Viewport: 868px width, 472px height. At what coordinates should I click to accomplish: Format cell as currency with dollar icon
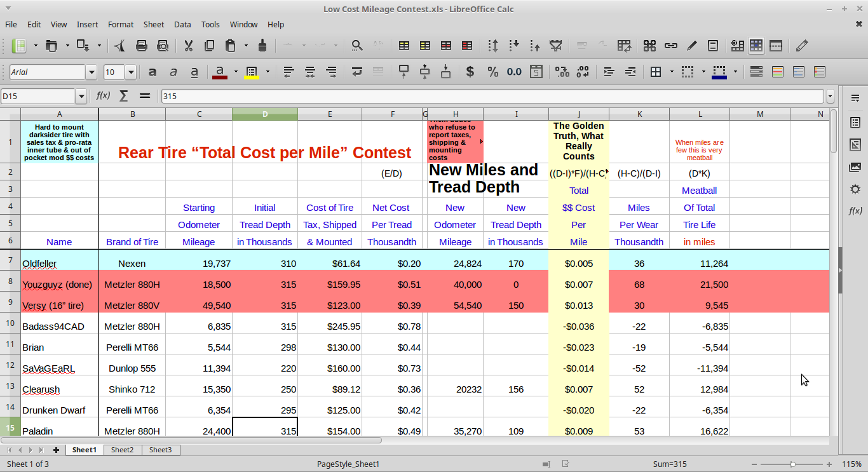[470, 72]
